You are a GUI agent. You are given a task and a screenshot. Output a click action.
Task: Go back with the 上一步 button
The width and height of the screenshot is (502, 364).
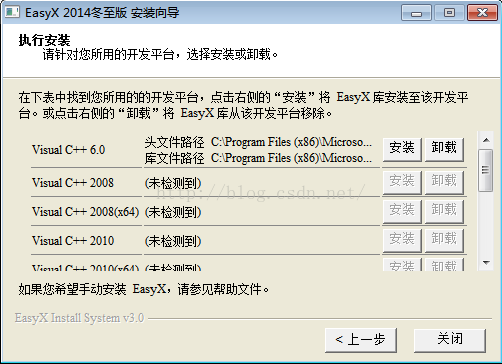[361, 340]
